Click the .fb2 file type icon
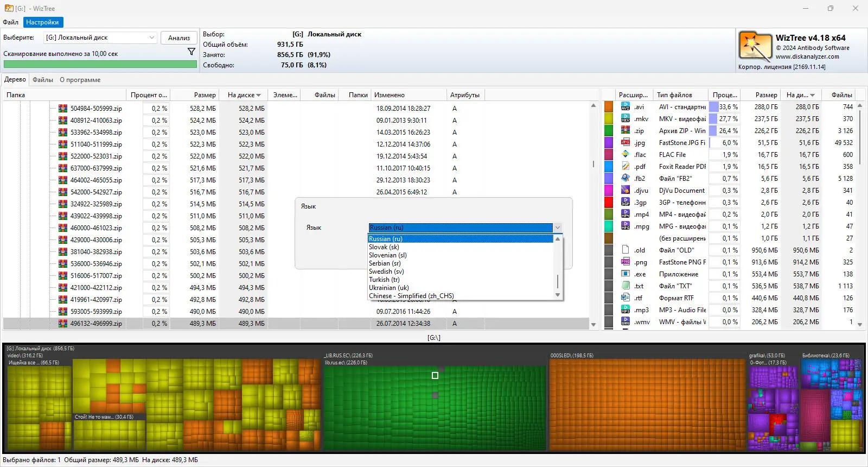The height and width of the screenshot is (467, 868). (626, 179)
